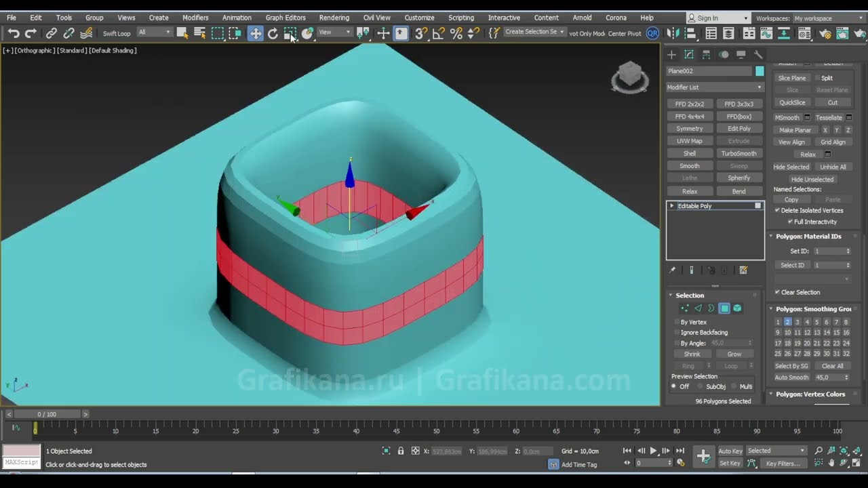Screen dimensions: 868x488
Task: Open the Display panel tab
Action: tap(741, 55)
